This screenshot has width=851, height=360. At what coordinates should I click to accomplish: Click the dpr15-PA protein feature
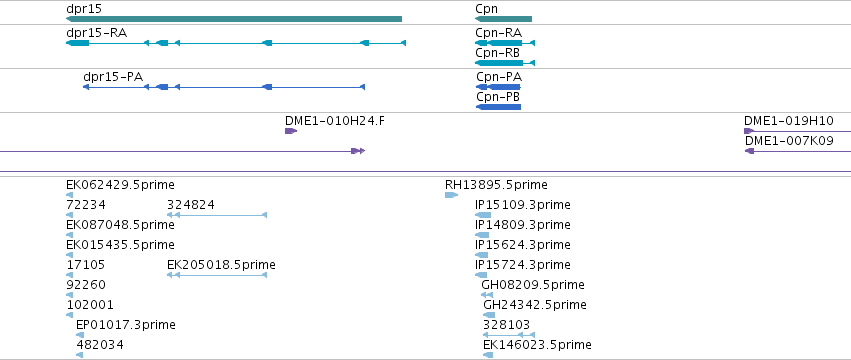point(224,87)
